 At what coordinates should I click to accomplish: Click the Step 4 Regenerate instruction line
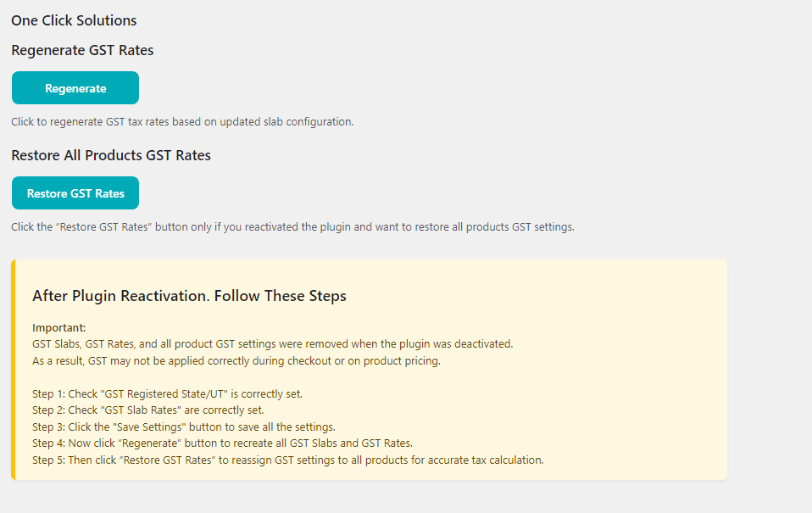tap(222, 443)
